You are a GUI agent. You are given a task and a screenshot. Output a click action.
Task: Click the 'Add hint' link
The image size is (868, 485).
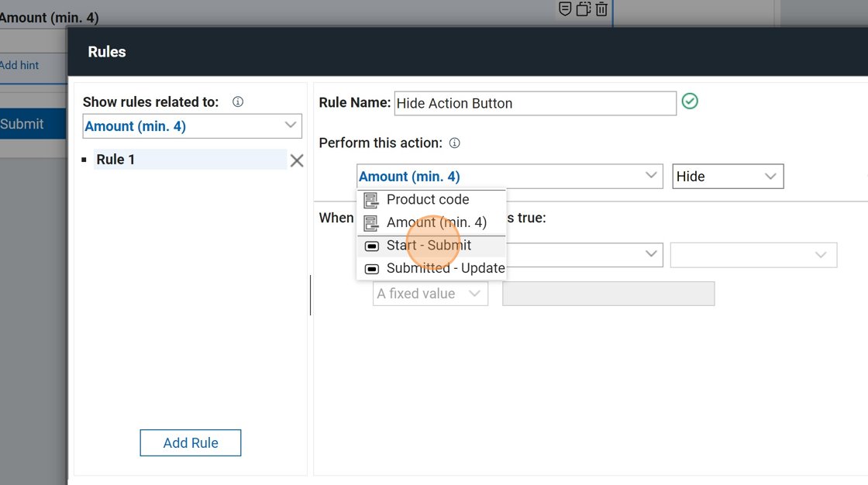20,65
